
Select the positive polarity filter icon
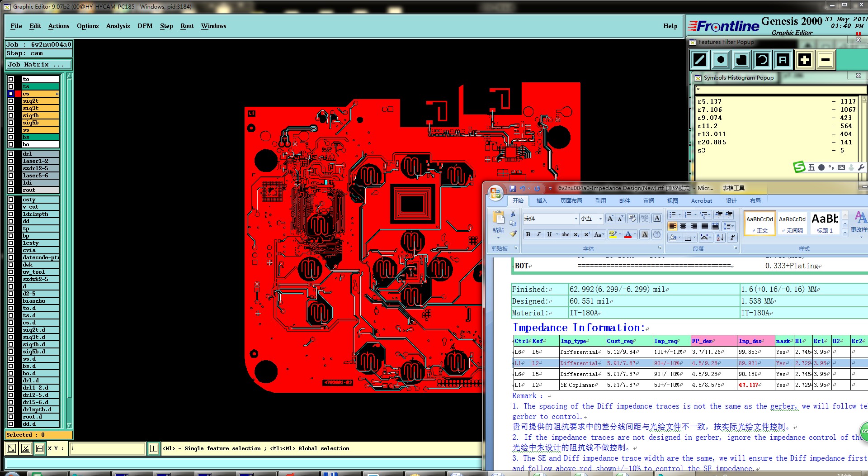pyautogui.click(x=804, y=60)
